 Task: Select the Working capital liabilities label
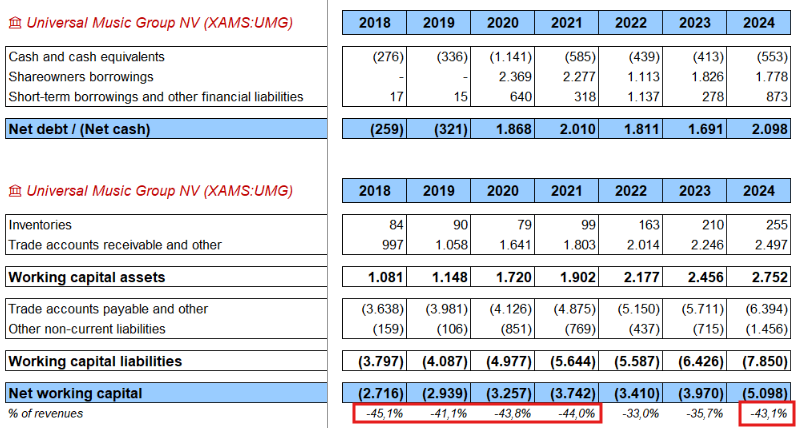[95, 361]
